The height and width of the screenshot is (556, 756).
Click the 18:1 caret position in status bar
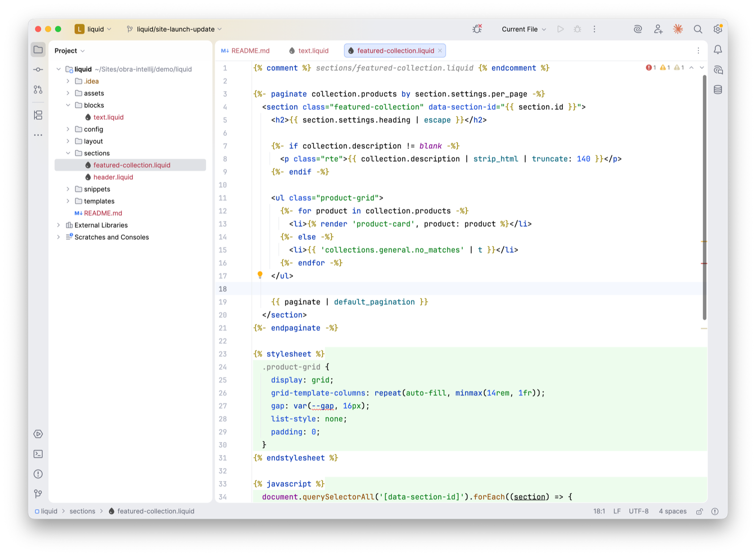[599, 511]
